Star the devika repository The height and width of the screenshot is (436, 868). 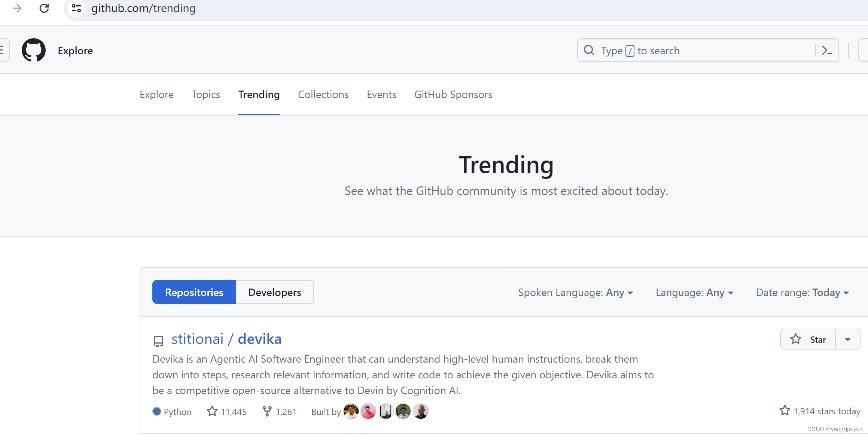click(x=808, y=339)
